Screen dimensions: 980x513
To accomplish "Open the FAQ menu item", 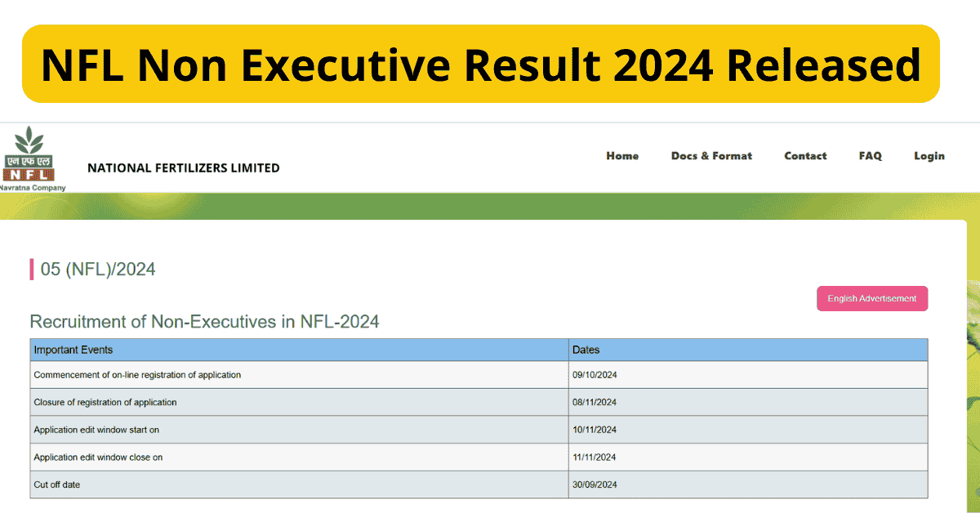I will (871, 156).
